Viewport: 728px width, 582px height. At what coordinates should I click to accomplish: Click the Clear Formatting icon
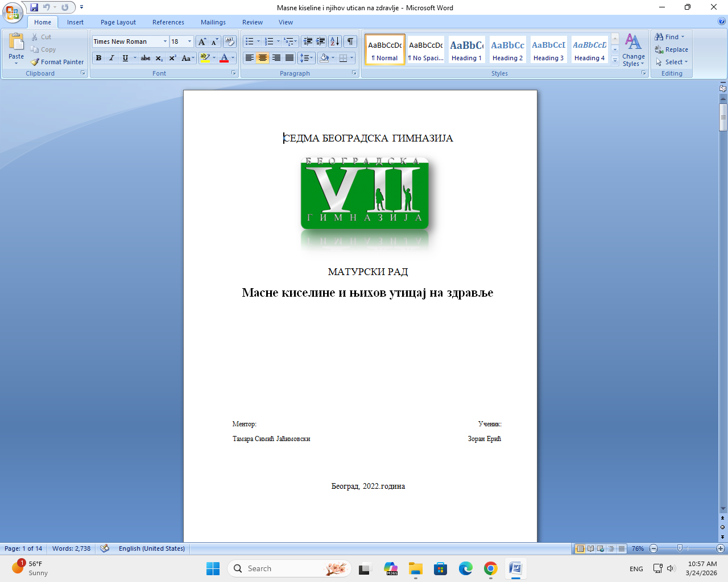pos(230,41)
